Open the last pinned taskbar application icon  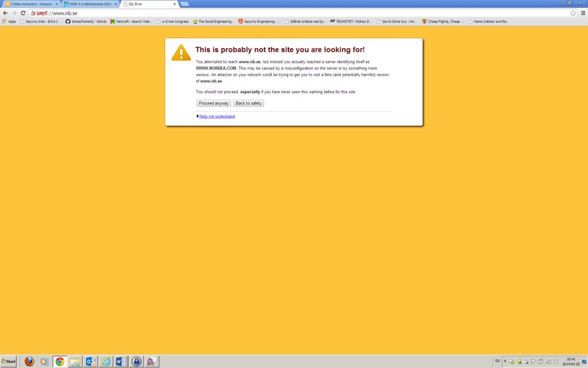pos(152,362)
